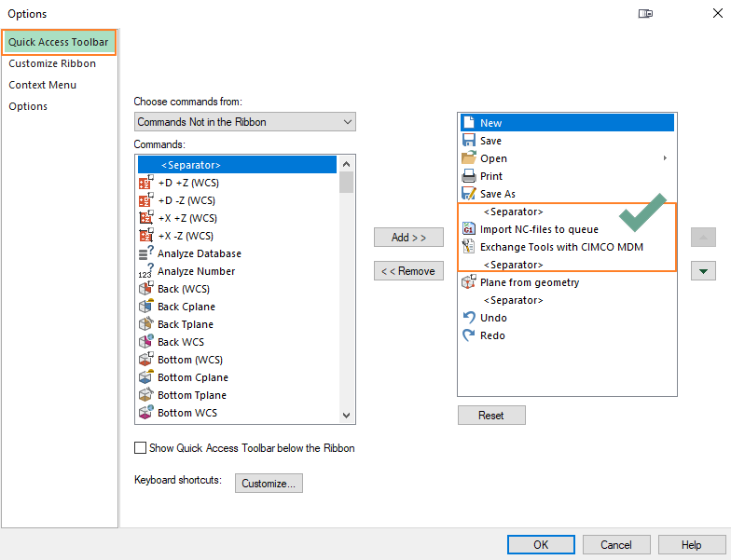Viewport: 731px width, 560px height.
Task: Reset the toolbar with Reset button
Action: 491,416
